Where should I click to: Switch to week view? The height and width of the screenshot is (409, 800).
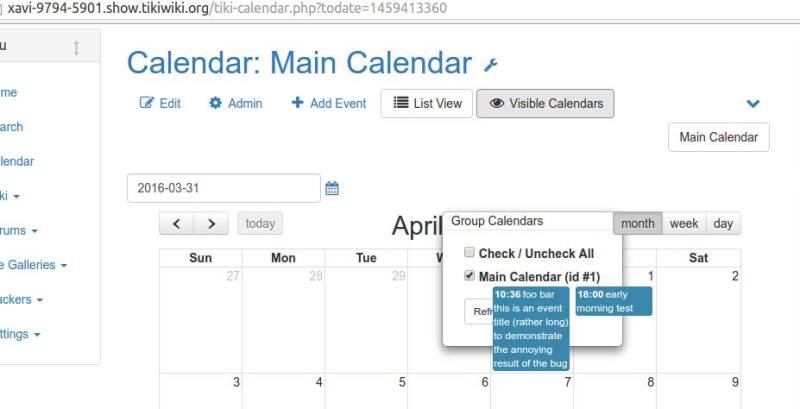(684, 223)
